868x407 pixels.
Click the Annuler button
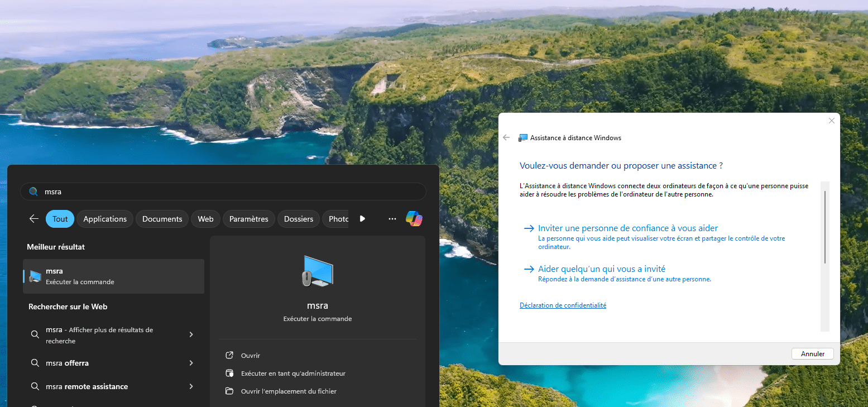pyautogui.click(x=812, y=353)
